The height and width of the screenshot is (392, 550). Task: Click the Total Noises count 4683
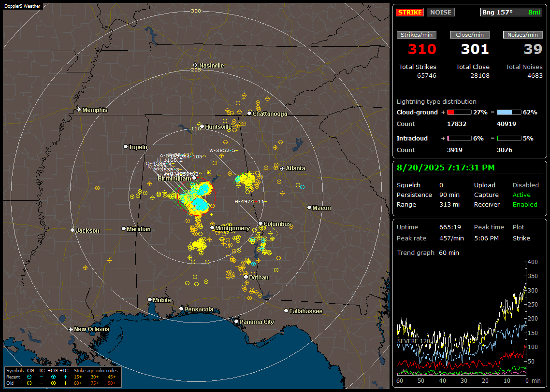pos(535,76)
